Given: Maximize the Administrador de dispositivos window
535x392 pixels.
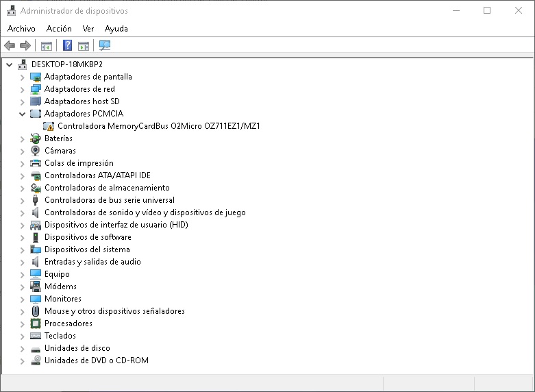Looking at the screenshot, I should tap(487, 10).
